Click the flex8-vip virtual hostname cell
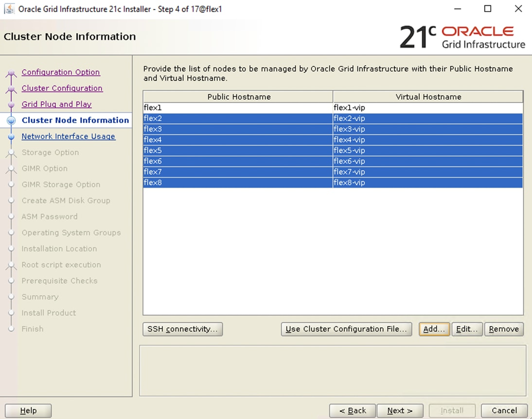Image resolution: width=532 pixels, height=419 pixels. (428, 182)
